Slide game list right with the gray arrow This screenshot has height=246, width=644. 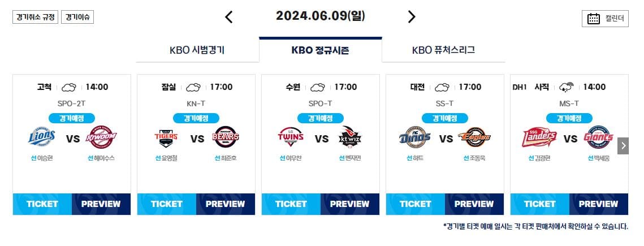pos(623,146)
